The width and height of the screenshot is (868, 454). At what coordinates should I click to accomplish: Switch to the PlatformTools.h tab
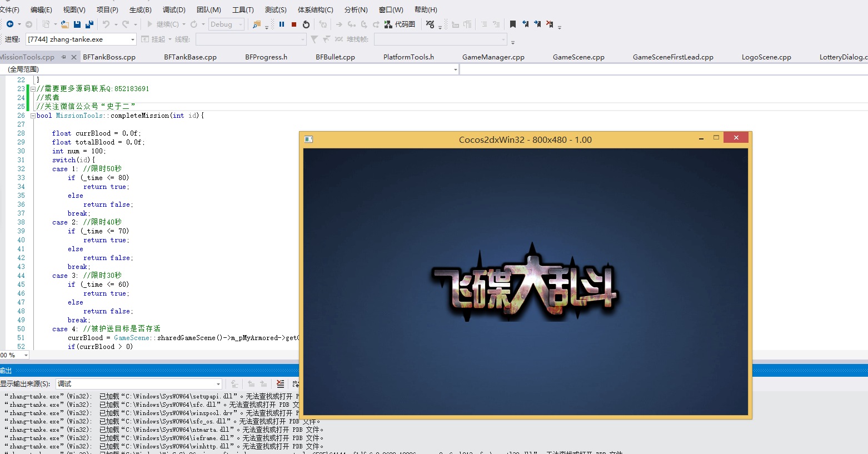coord(408,57)
